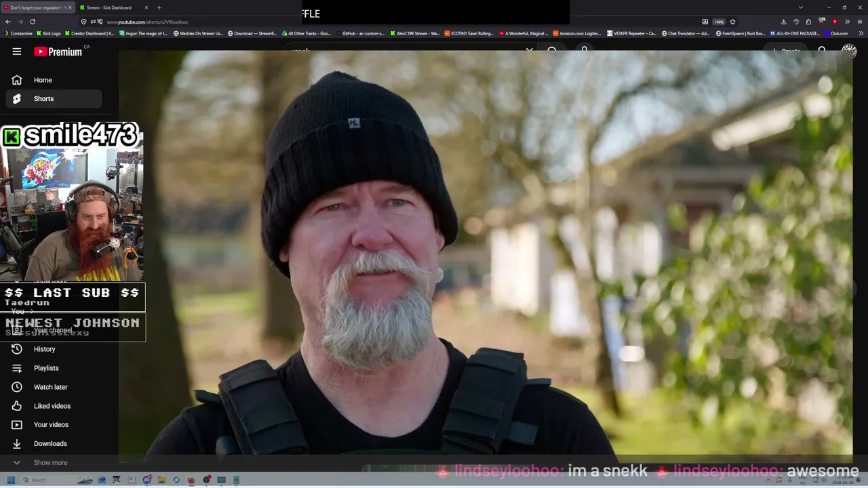Open Watch later in the sidebar
868x488 pixels.
54,387
